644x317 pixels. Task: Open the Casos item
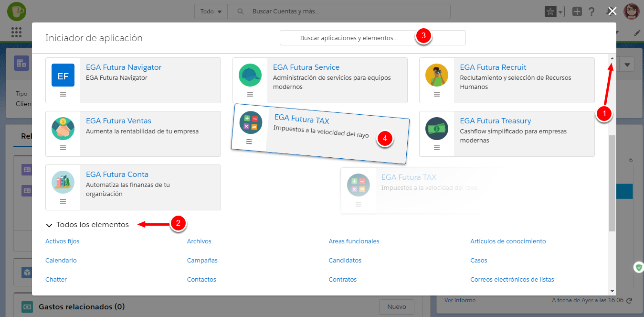pos(479,261)
